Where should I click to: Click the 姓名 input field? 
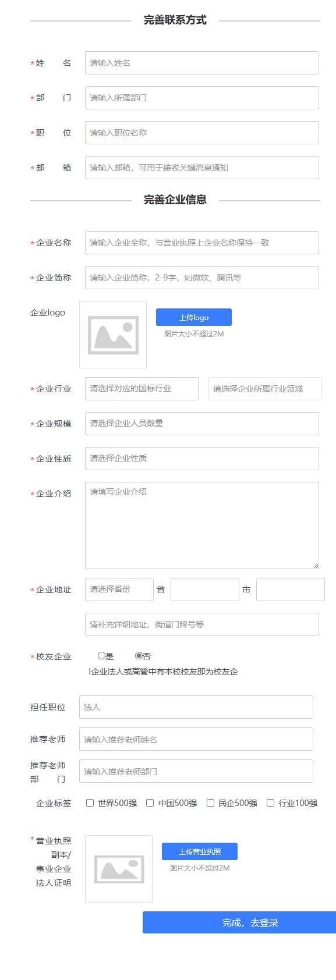click(x=201, y=63)
